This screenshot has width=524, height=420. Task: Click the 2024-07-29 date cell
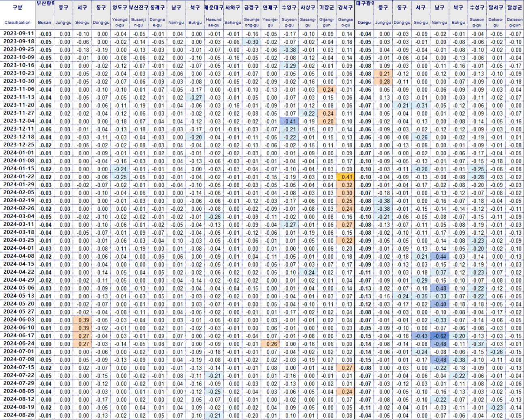tap(18, 384)
